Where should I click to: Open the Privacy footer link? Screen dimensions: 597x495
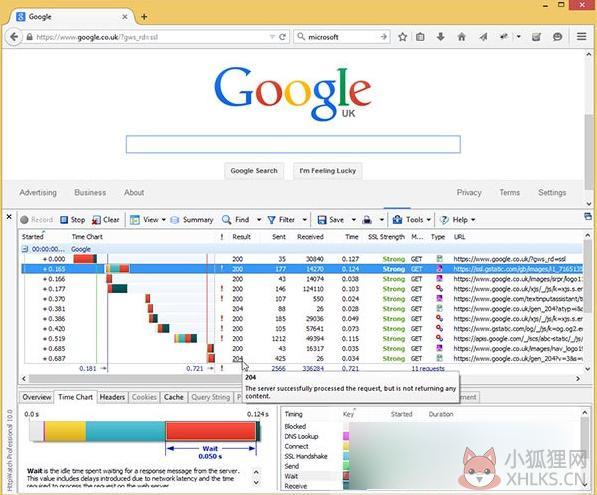coord(469,193)
